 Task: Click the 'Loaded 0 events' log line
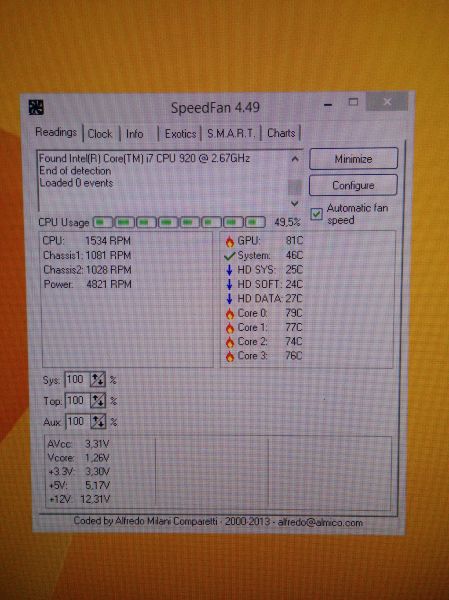[x=76, y=183]
